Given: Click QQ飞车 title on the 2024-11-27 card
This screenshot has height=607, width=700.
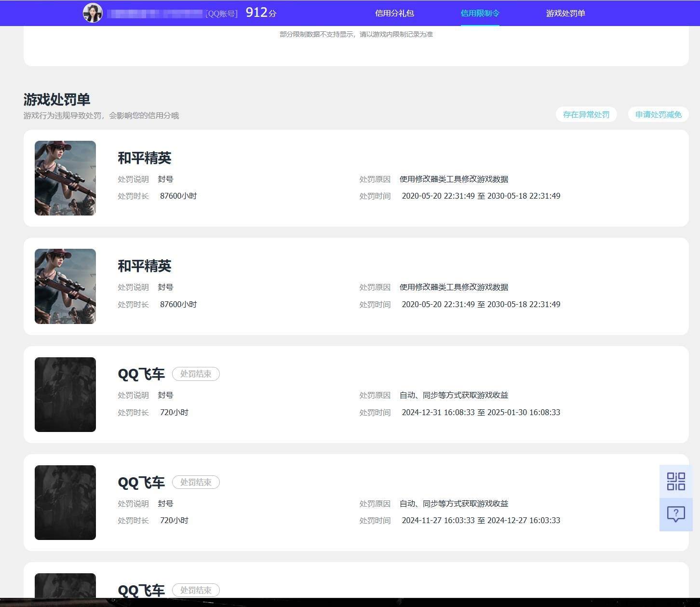Looking at the screenshot, I should (x=141, y=482).
